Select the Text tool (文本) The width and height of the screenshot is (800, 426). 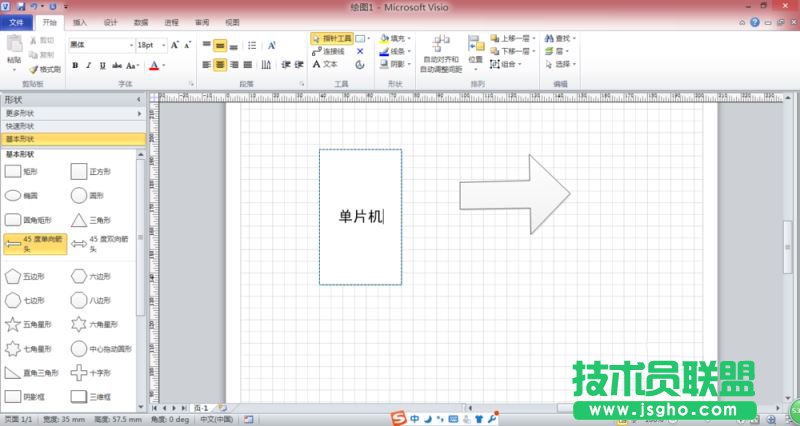[x=325, y=64]
